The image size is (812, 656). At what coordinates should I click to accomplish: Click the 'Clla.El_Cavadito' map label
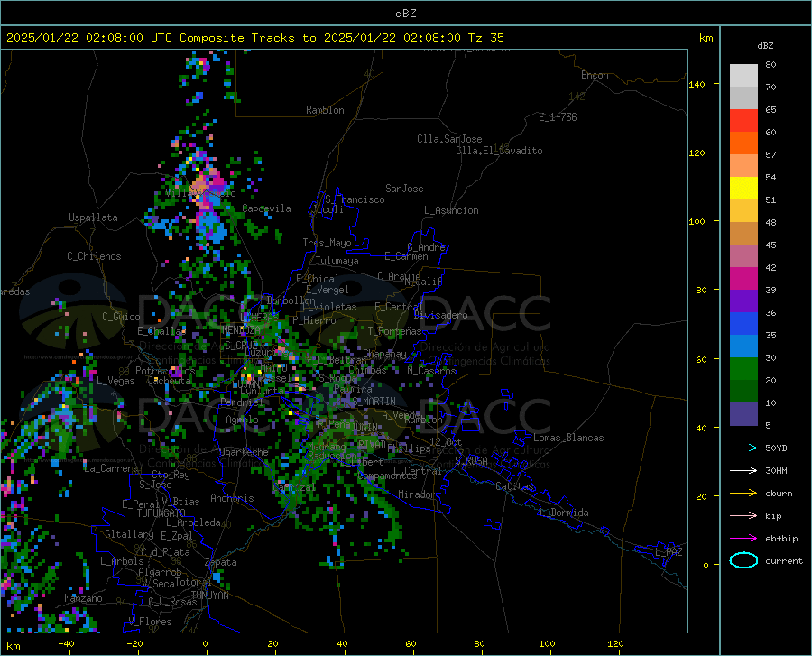point(499,151)
